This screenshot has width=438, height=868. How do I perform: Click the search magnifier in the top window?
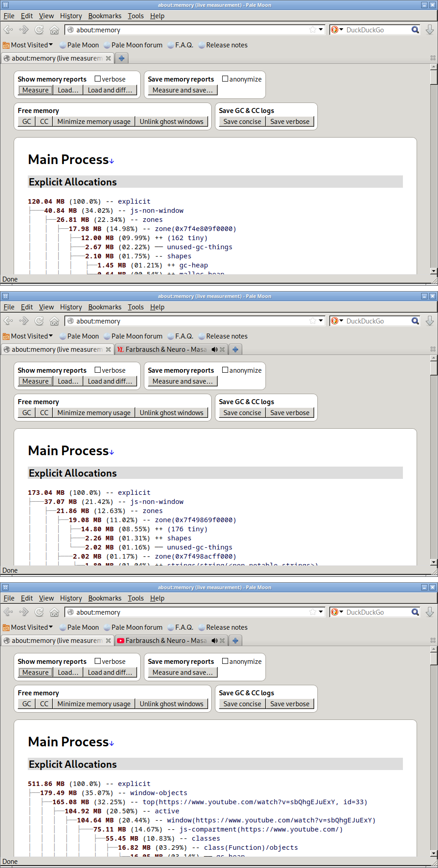(x=415, y=30)
